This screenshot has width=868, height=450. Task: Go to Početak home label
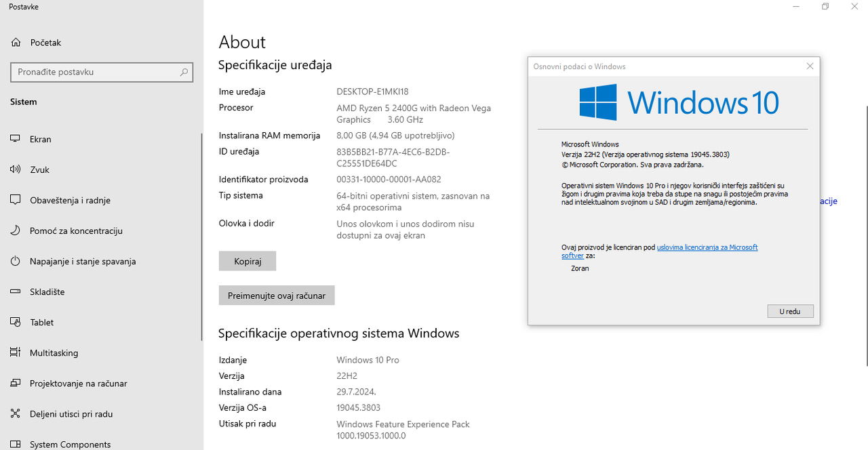coord(45,43)
